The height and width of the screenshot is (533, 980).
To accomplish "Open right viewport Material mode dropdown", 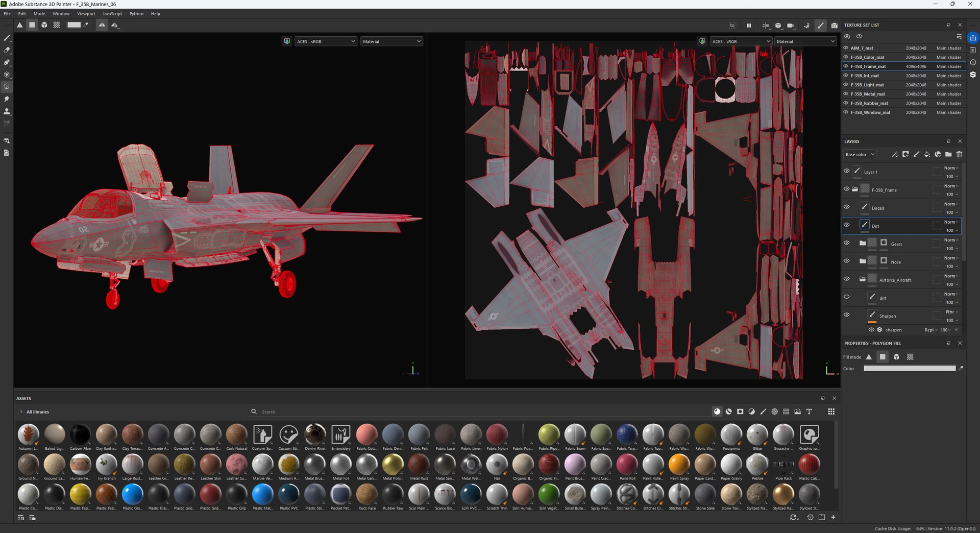I will pyautogui.click(x=805, y=41).
